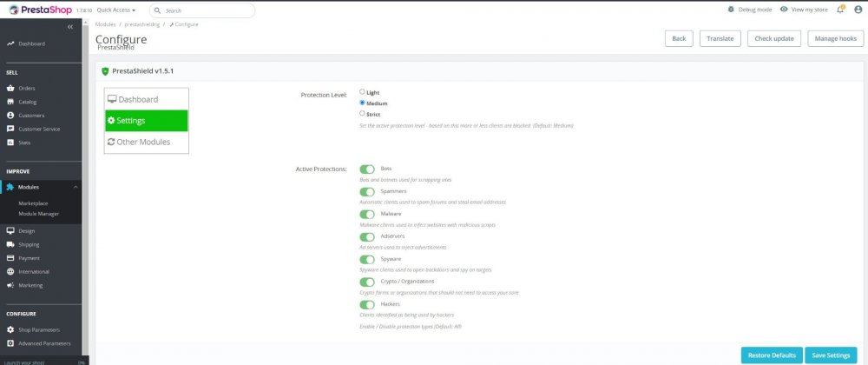This screenshot has height=365, width=868.
Task: Click the Shipping truck icon
Action: click(10, 244)
